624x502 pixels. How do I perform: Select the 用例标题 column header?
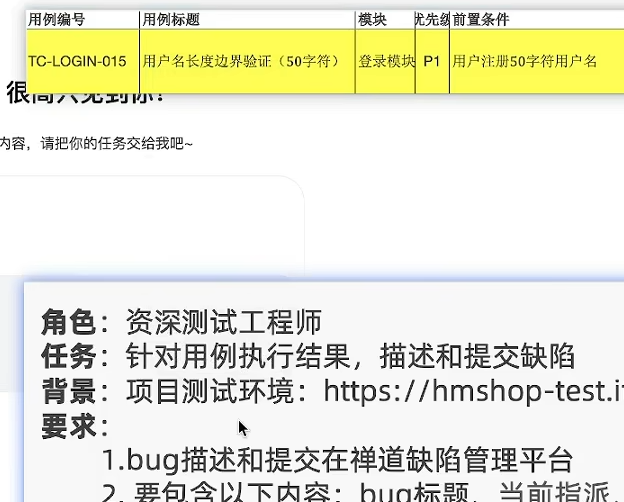[247, 20]
